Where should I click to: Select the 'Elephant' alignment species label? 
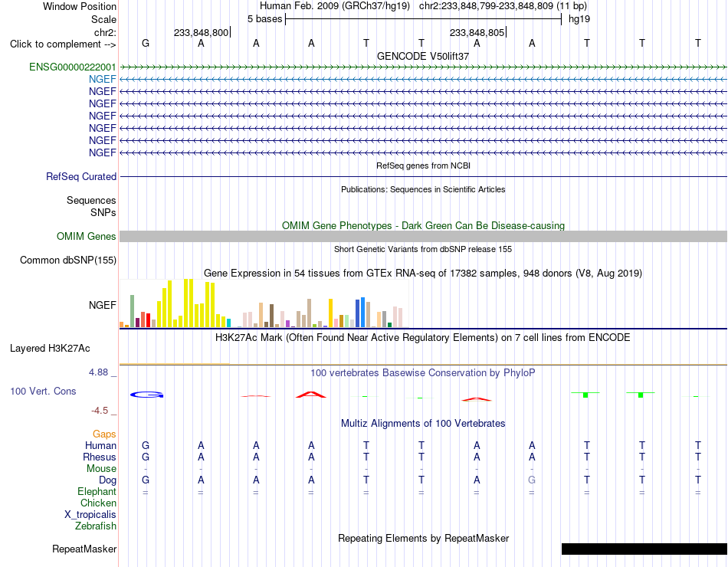[97, 491]
